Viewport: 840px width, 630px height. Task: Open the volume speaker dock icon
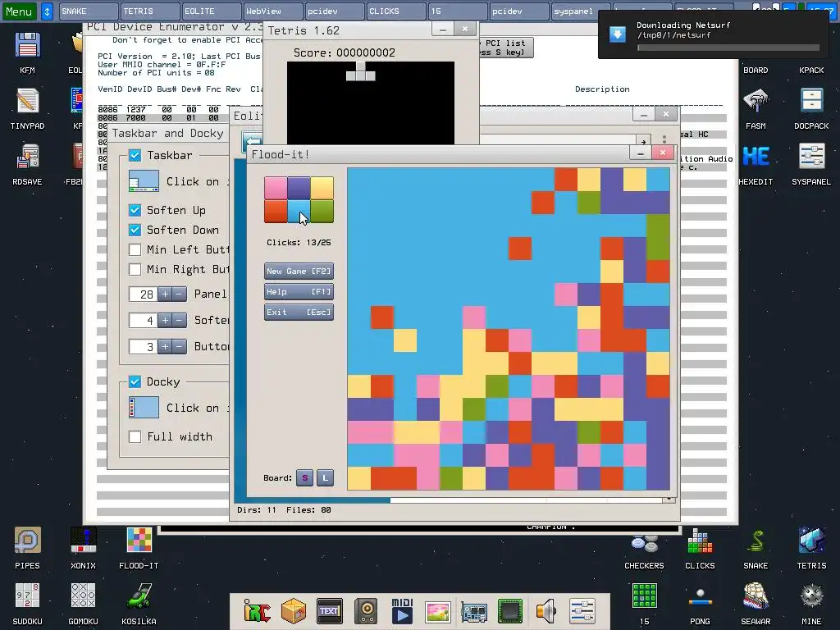(546, 610)
